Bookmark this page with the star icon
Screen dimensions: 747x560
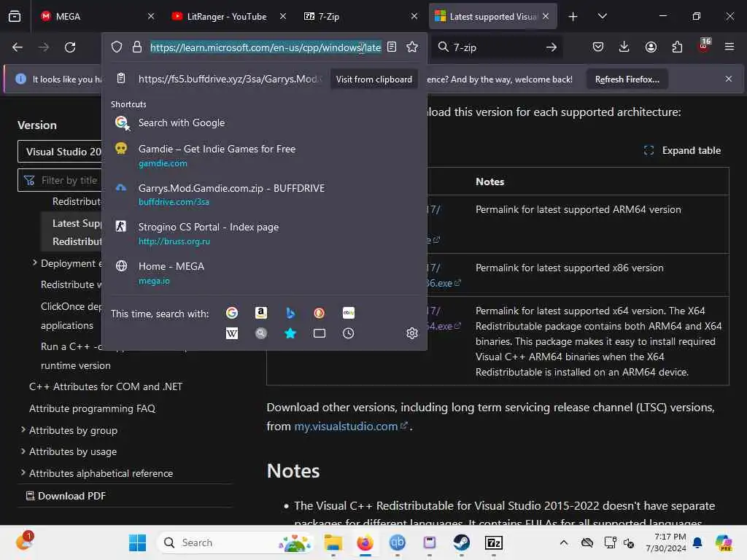(412, 47)
